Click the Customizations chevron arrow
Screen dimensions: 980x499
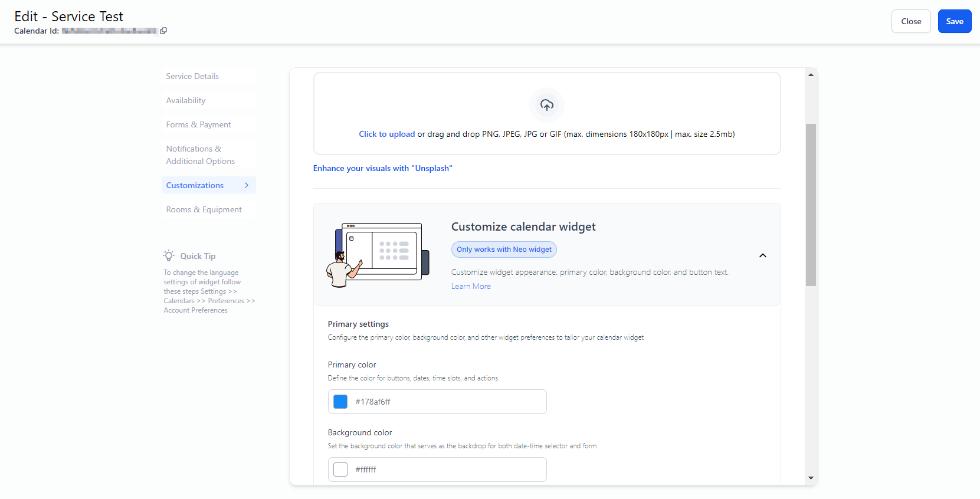pos(247,185)
